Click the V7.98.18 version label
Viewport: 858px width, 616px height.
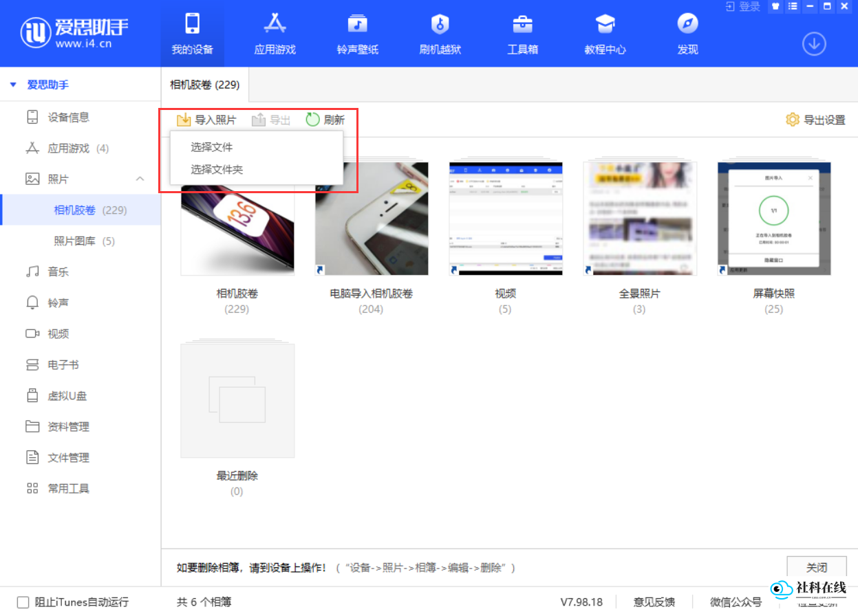(x=581, y=602)
